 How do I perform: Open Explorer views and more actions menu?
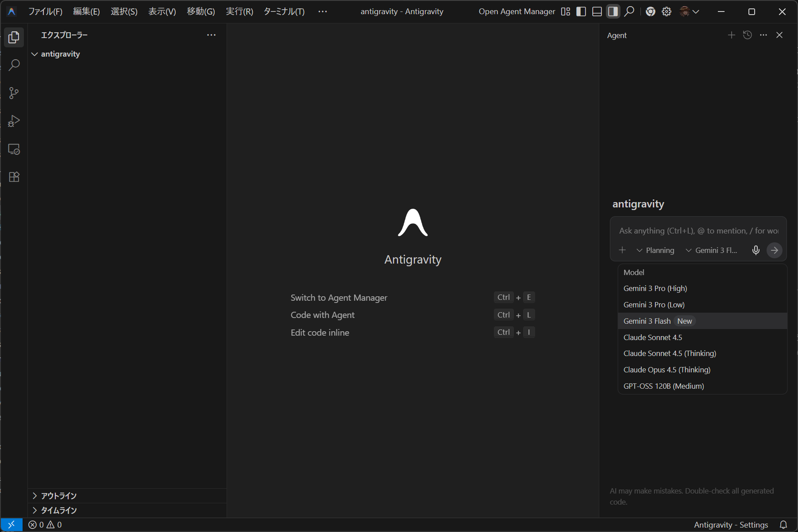click(212, 35)
